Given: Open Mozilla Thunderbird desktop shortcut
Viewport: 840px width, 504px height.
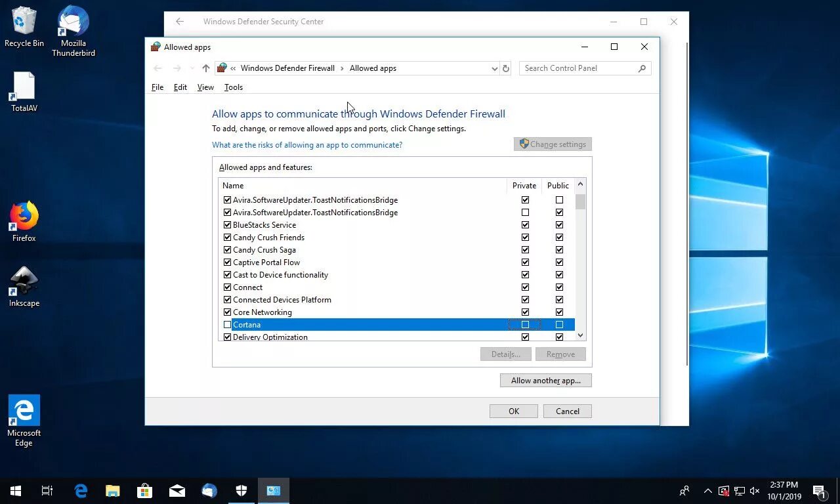Looking at the screenshot, I should pos(73,31).
